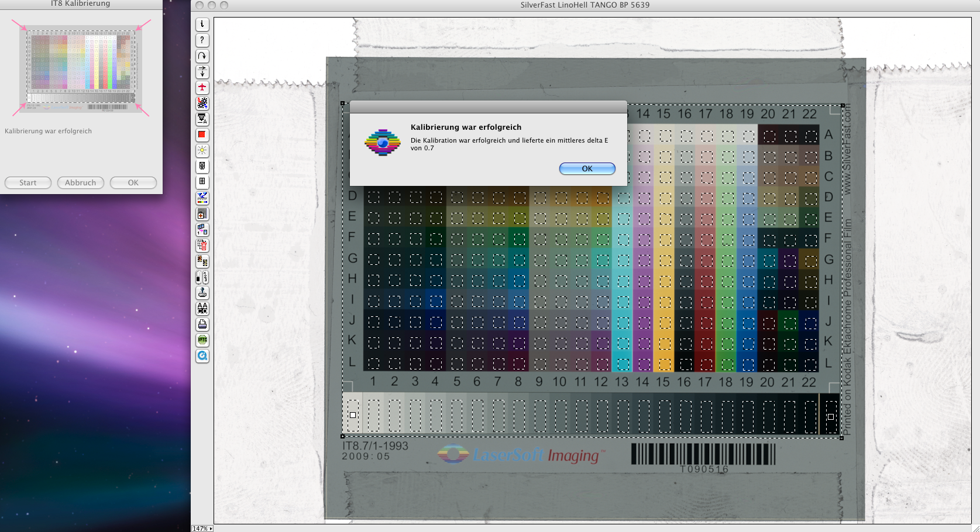Click the bold dialog heading "Kalibrierung war erfolgreich"

click(466, 127)
